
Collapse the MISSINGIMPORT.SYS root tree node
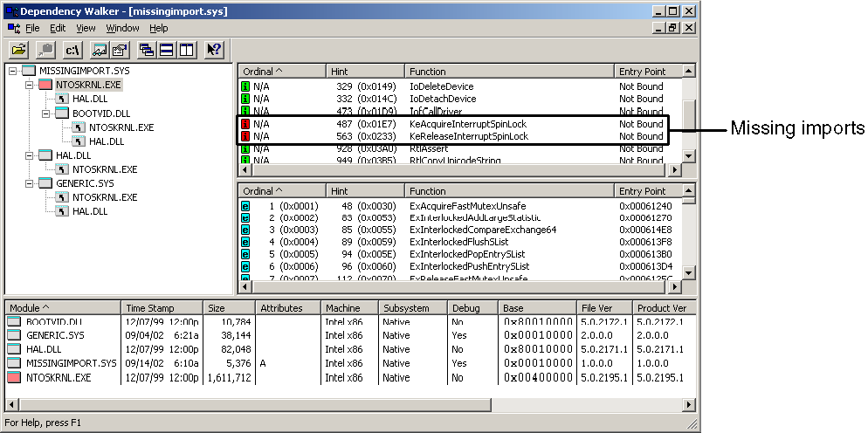pyautogui.click(x=12, y=71)
